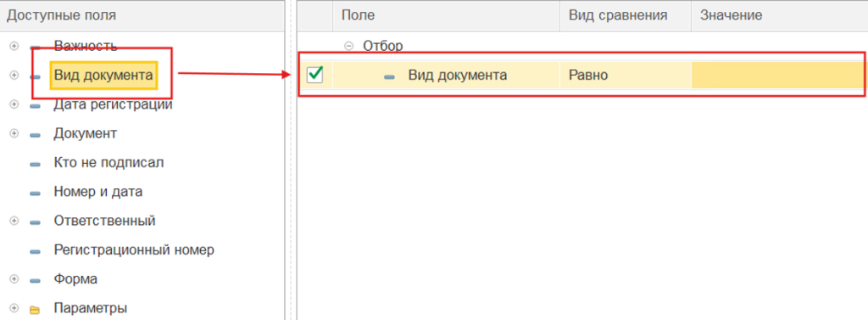Expand the Ответственный field node
868x320 pixels.
click(x=14, y=221)
